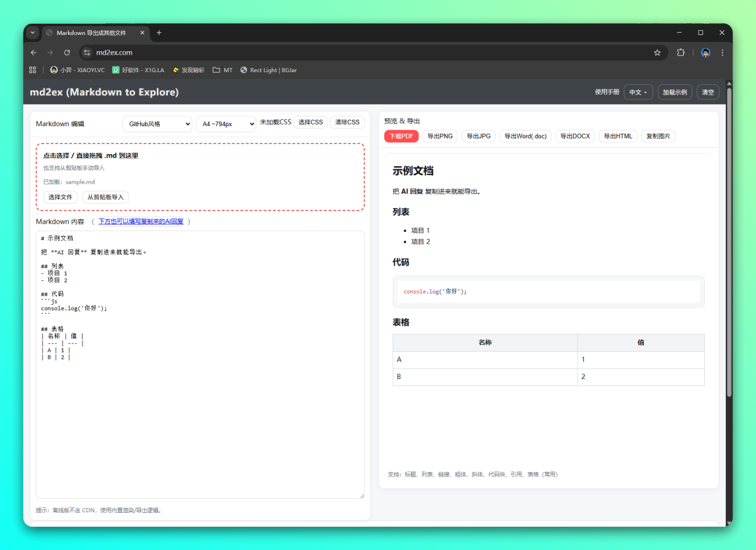The height and width of the screenshot is (550, 756).
Task: Click the 从剪贴板导入 button
Action: (106, 197)
